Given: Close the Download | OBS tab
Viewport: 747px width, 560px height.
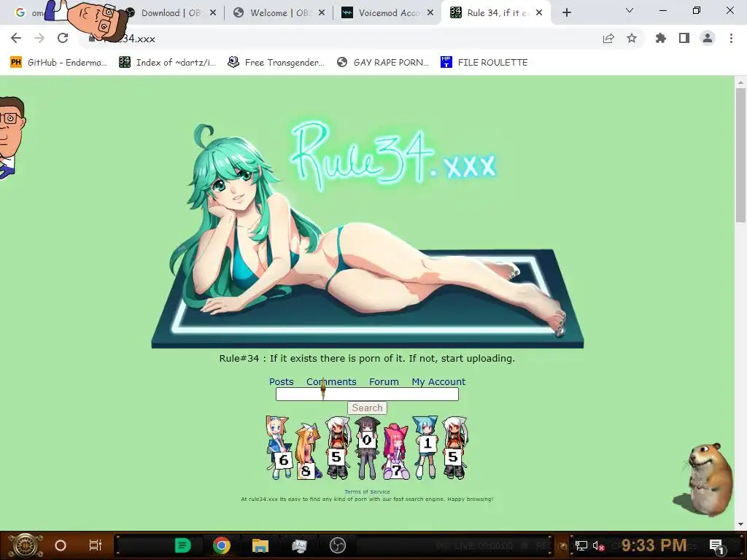Looking at the screenshot, I should [213, 13].
